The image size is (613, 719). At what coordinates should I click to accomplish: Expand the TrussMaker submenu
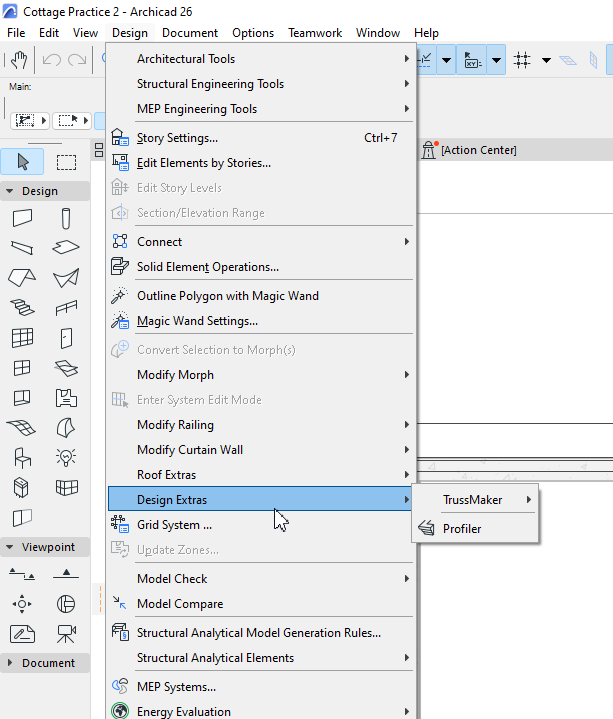475,500
